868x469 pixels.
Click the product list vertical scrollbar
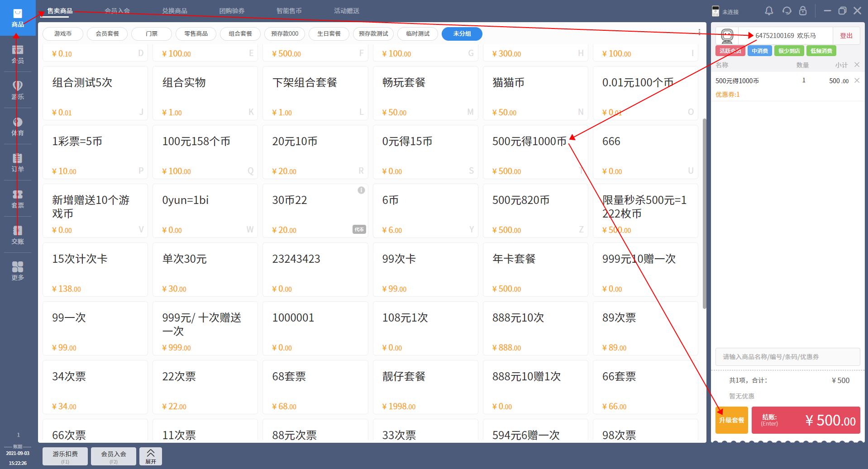704,213
